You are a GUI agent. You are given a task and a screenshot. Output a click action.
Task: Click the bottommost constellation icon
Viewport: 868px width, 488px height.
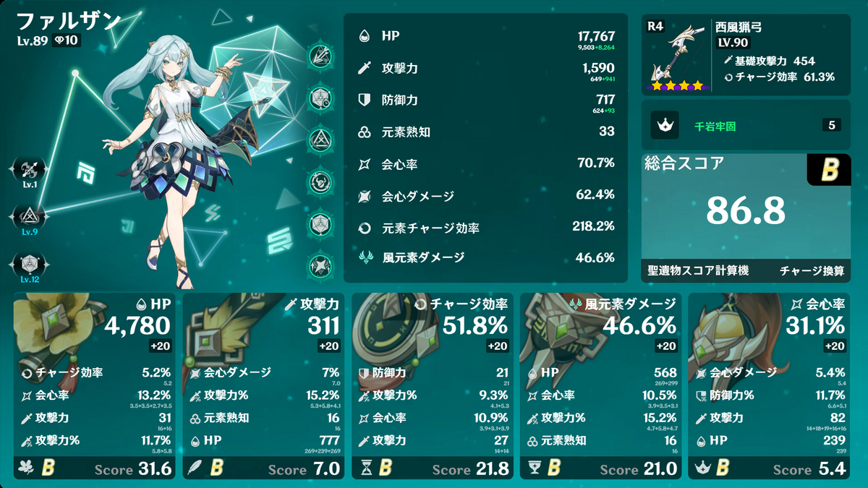point(320,265)
